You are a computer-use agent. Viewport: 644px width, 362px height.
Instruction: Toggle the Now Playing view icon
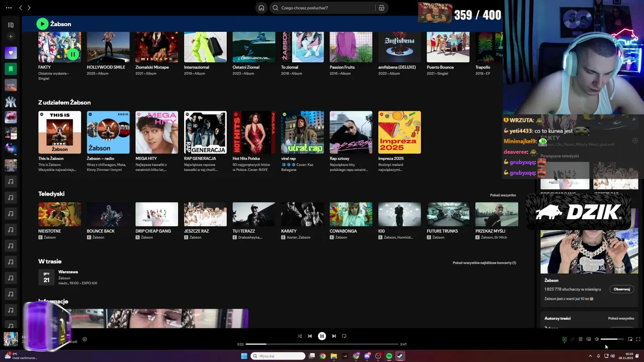click(564, 339)
